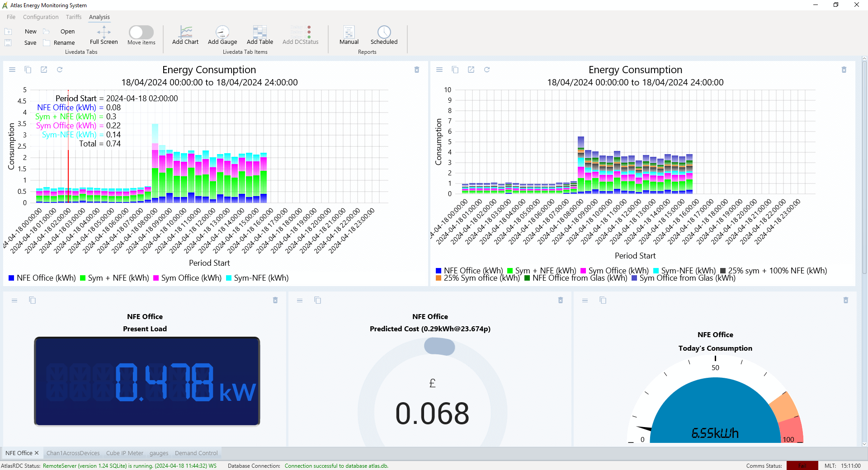Enter Full Screen mode
868x470 pixels.
[x=104, y=32]
